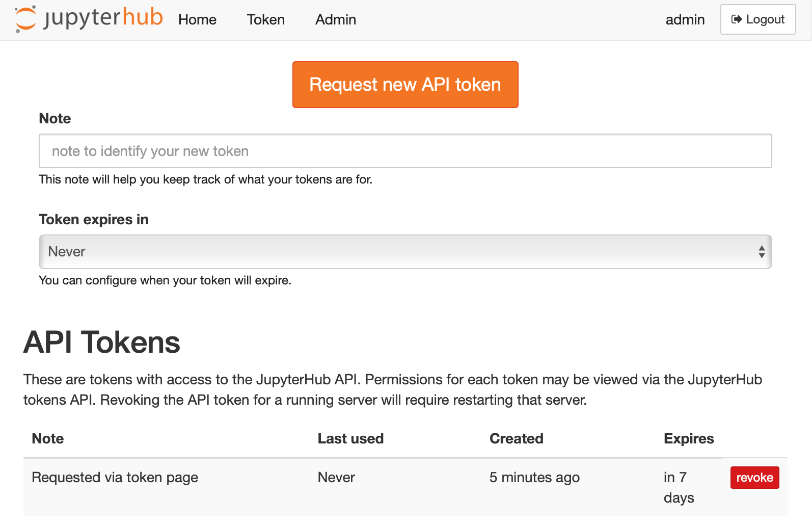This screenshot has height=525, width=812.
Task: Expand the Token expires in dropdown
Action: coord(405,252)
